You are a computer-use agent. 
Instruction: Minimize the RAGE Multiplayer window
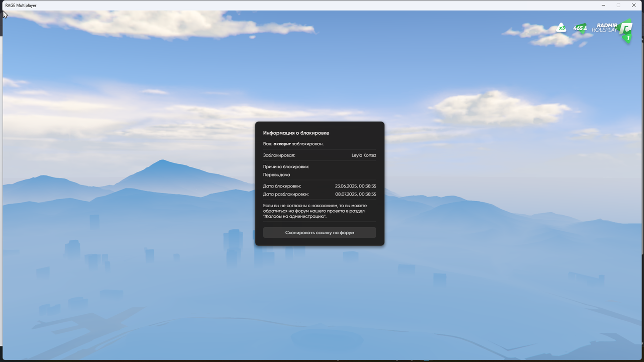603,5
